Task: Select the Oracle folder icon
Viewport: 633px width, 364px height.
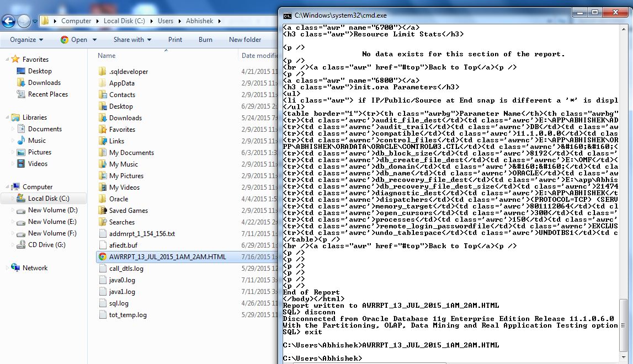Action: coord(103,199)
